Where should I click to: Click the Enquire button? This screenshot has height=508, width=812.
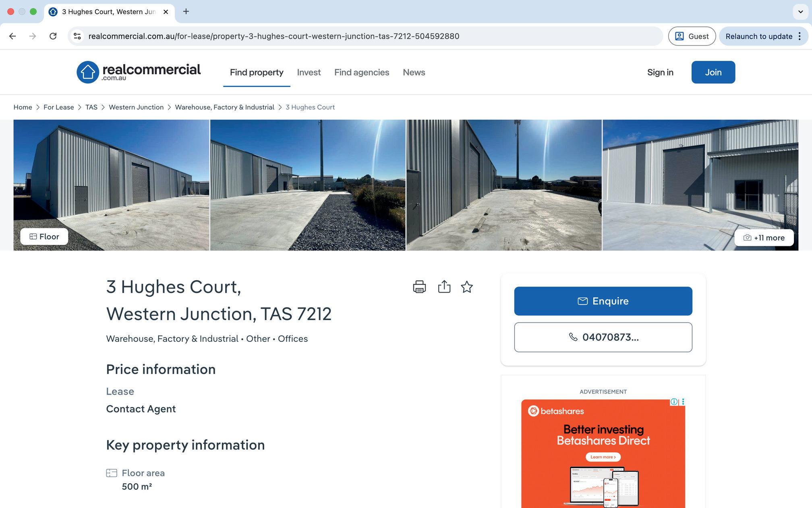click(x=603, y=301)
